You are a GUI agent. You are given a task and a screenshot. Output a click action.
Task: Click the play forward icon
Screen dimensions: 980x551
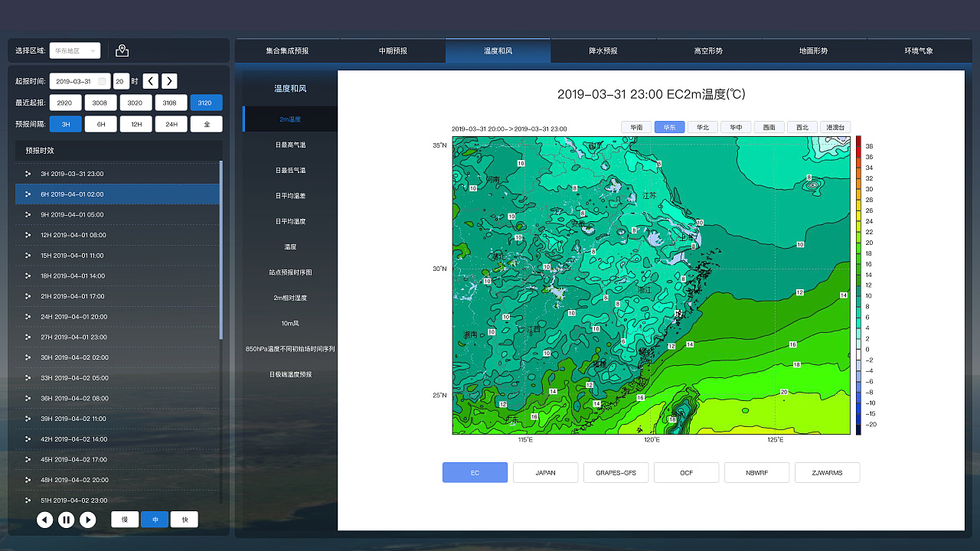tap(88, 520)
